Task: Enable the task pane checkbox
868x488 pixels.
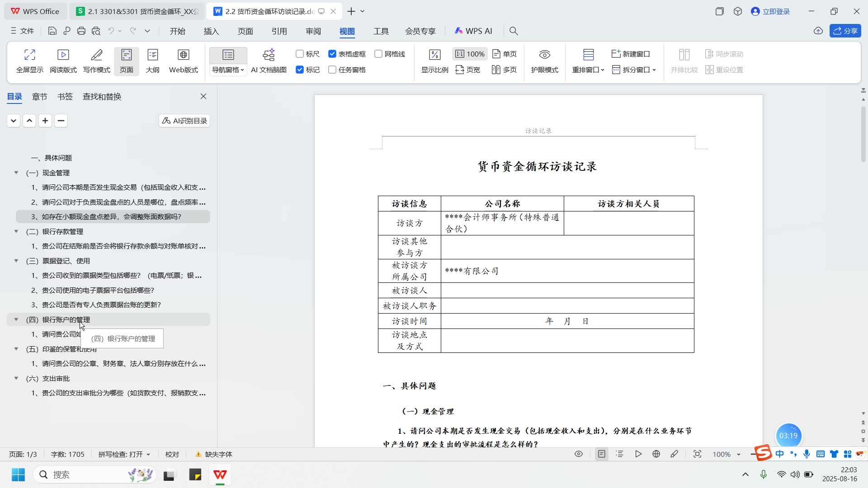Action: (x=332, y=70)
